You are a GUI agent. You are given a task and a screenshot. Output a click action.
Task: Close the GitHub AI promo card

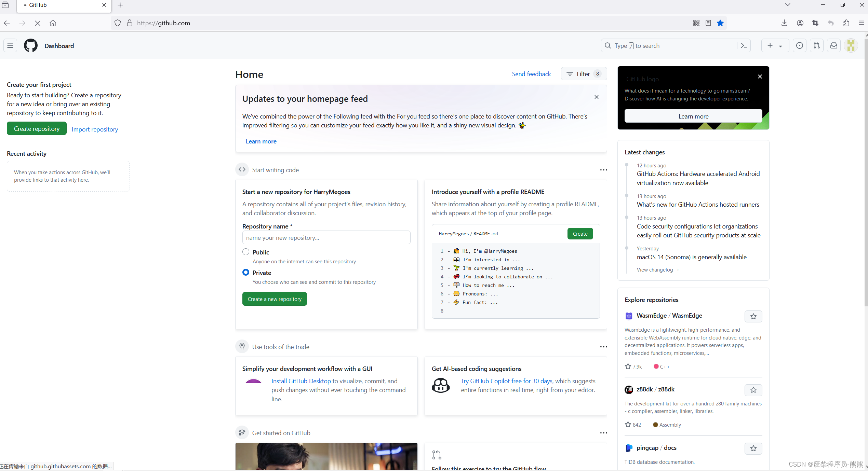[x=760, y=77]
